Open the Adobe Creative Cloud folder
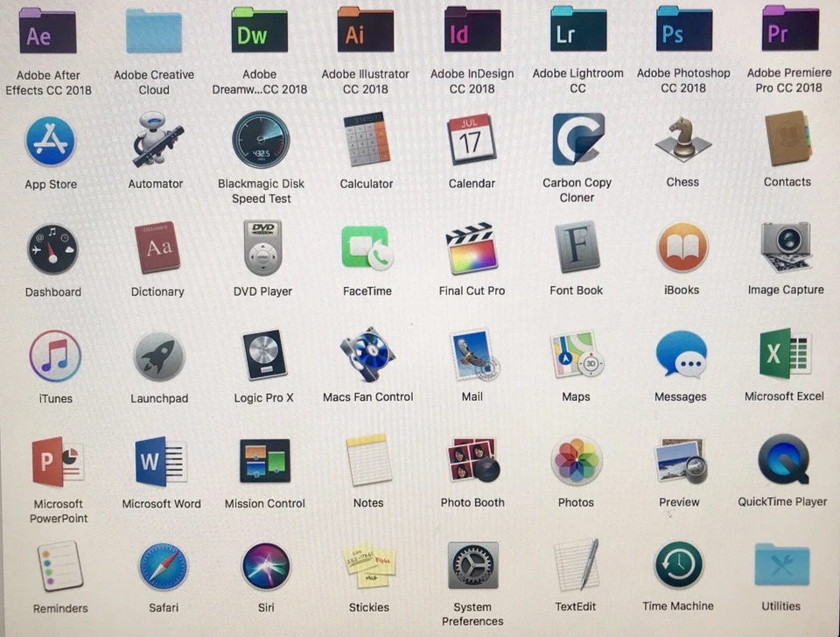 coord(154,31)
